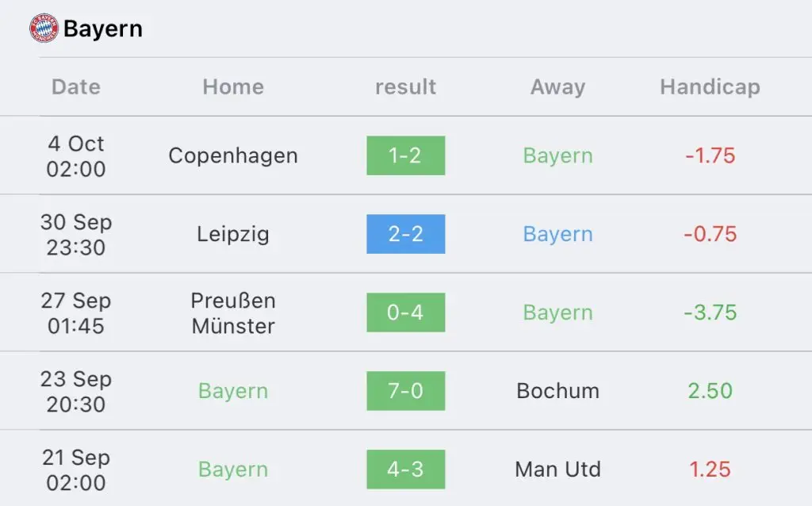This screenshot has width=812, height=506.
Task: Open the 2-2 Leipzig draw result
Action: tap(405, 234)
